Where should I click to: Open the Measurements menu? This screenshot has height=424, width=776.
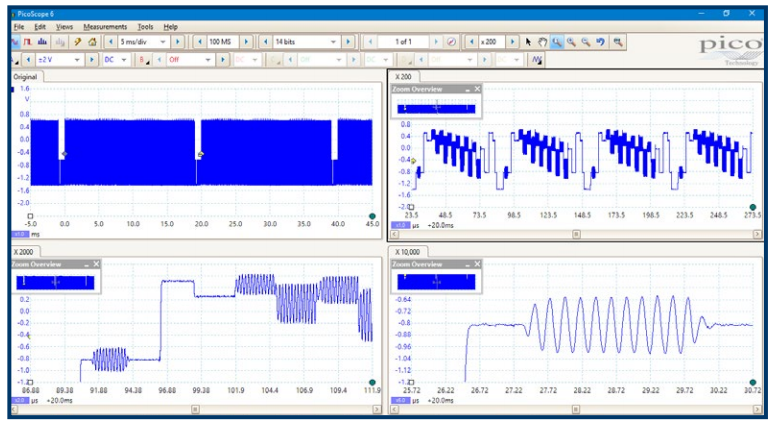coord(105,27)
